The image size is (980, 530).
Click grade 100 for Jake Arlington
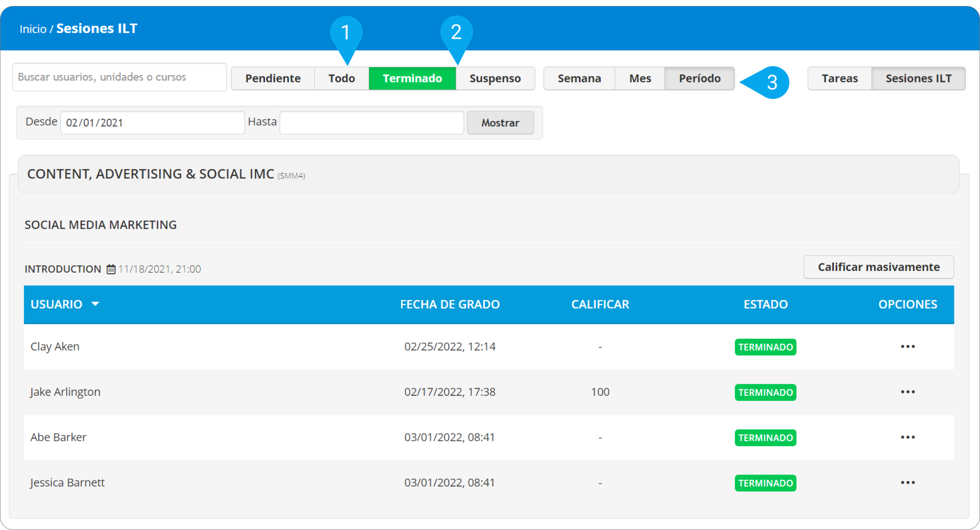tap(600, 392)
